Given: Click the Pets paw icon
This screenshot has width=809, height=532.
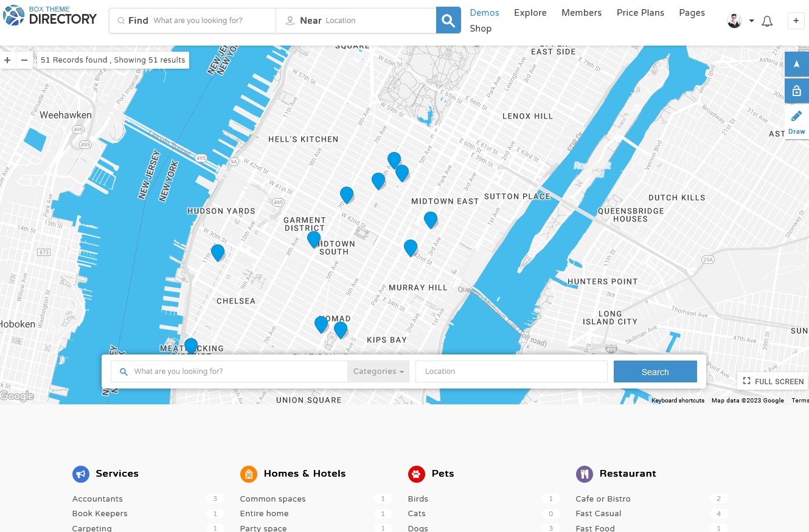Looking at the screenshot, I should pyautogui.click(x=417, y=474).
